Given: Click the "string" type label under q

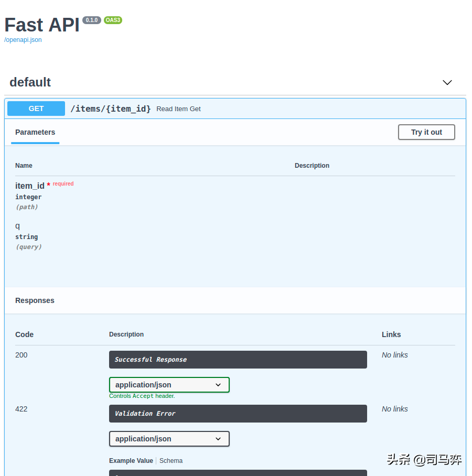Looking at the screenshot, I should 26,237.
